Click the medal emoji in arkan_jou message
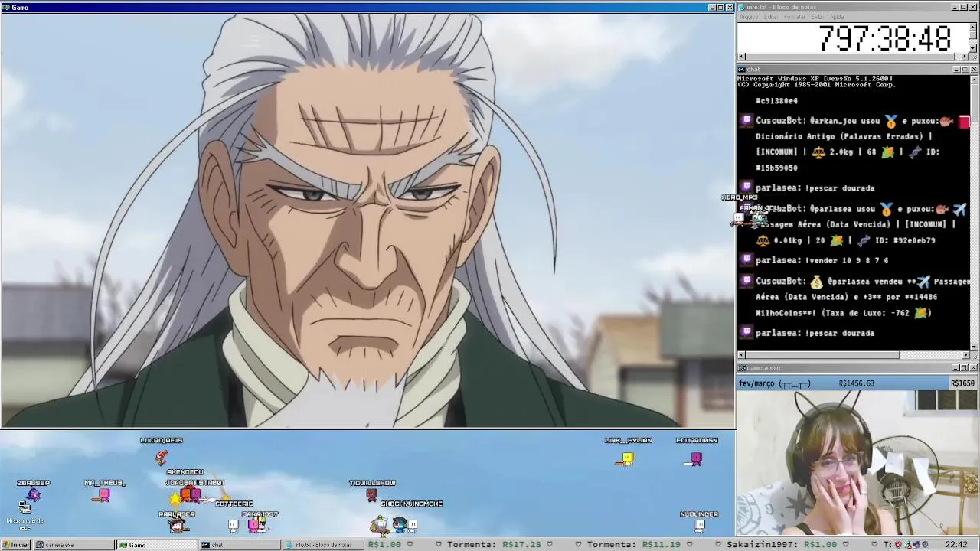980x551 pixels. tap(890, 121)
